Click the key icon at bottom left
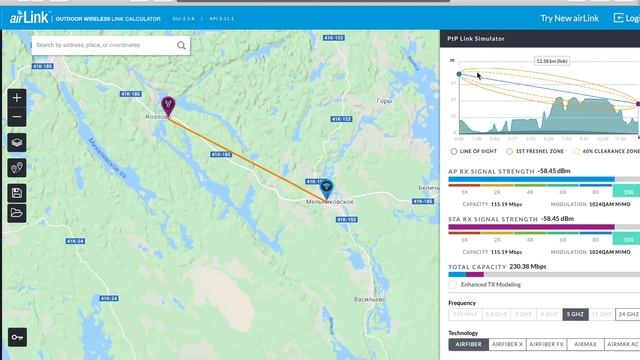The image size is (640, 360). (x=17, y=337)
